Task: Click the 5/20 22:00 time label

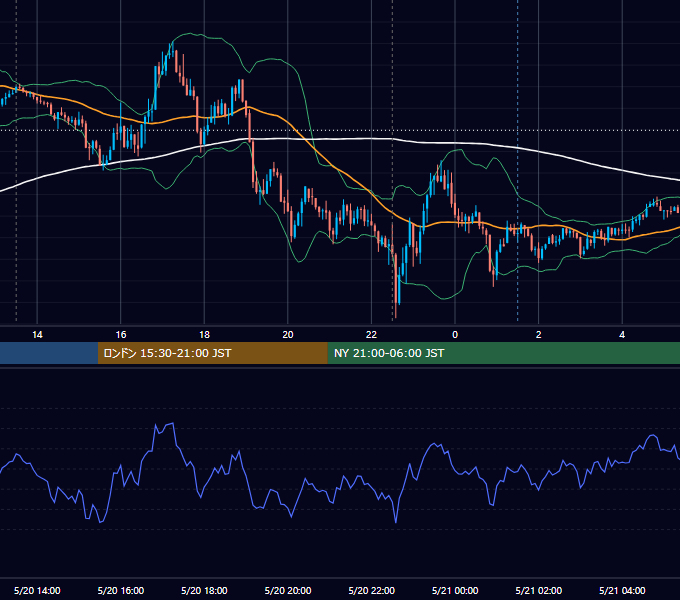Action: (372, 590)
